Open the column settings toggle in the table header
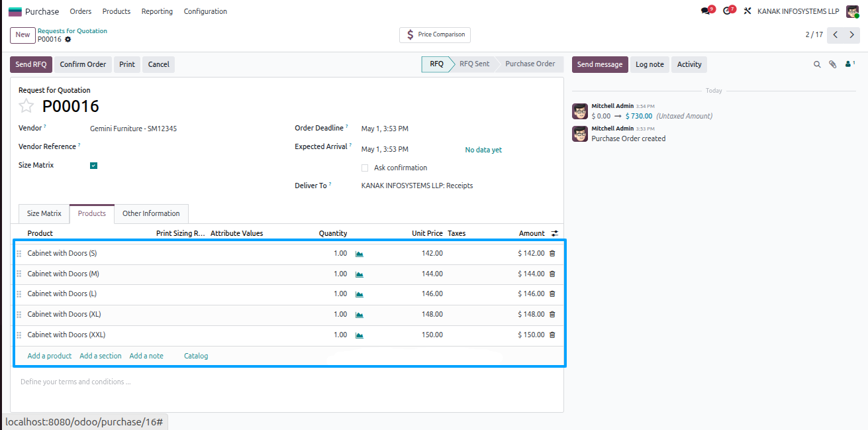868x430 pixels. click(555, 233)
